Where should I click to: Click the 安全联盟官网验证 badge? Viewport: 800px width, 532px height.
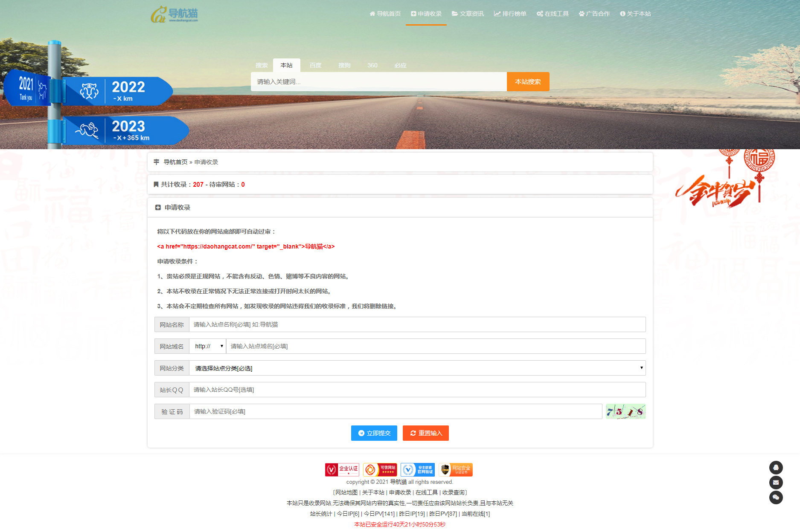(x=418, y=469)
